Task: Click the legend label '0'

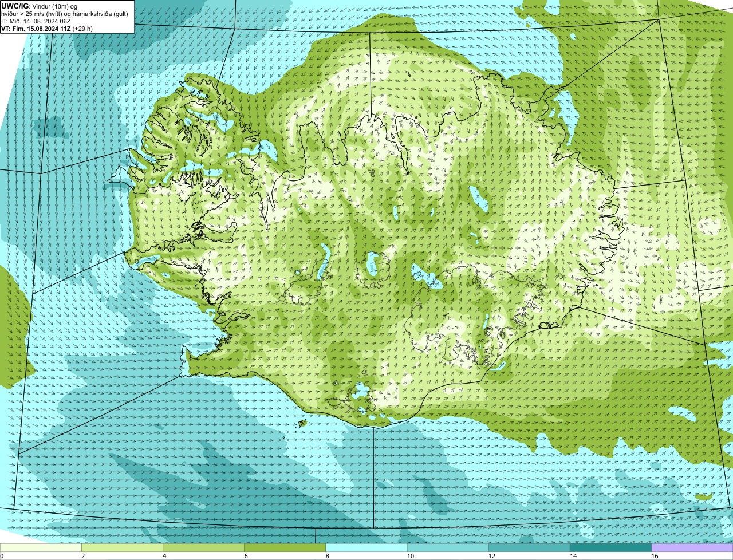Action: (2, 556)
